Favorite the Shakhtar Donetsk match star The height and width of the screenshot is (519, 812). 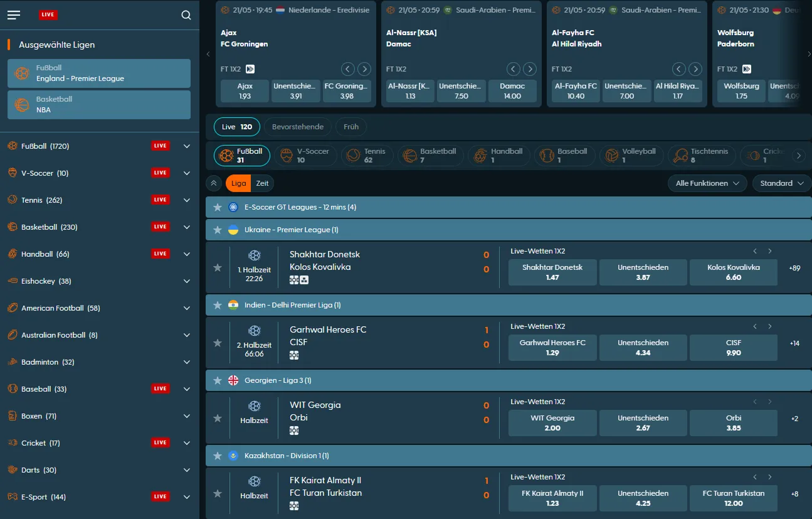tap(218, 267)
